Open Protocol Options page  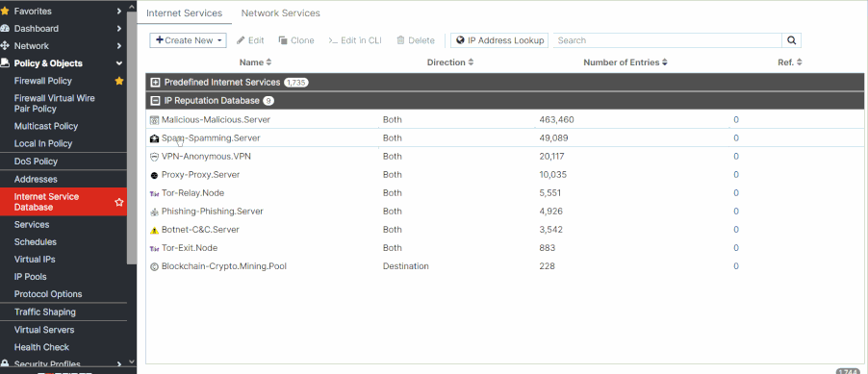48,294
